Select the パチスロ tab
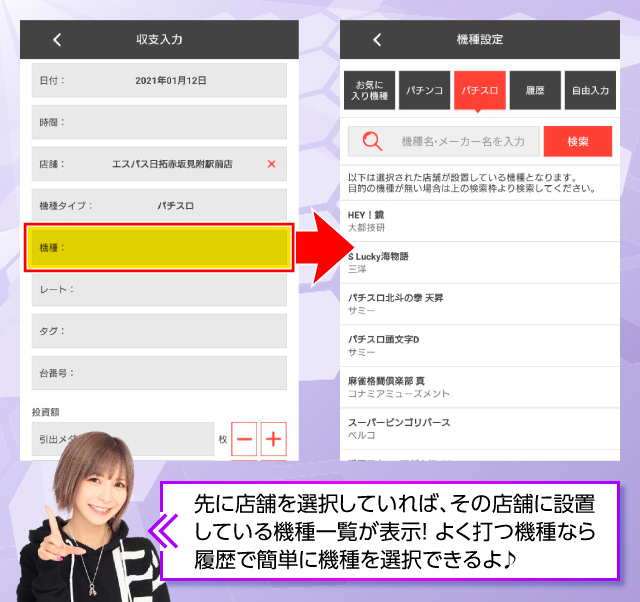The height and width of the screenshot is (602, 640). point(481,90)
